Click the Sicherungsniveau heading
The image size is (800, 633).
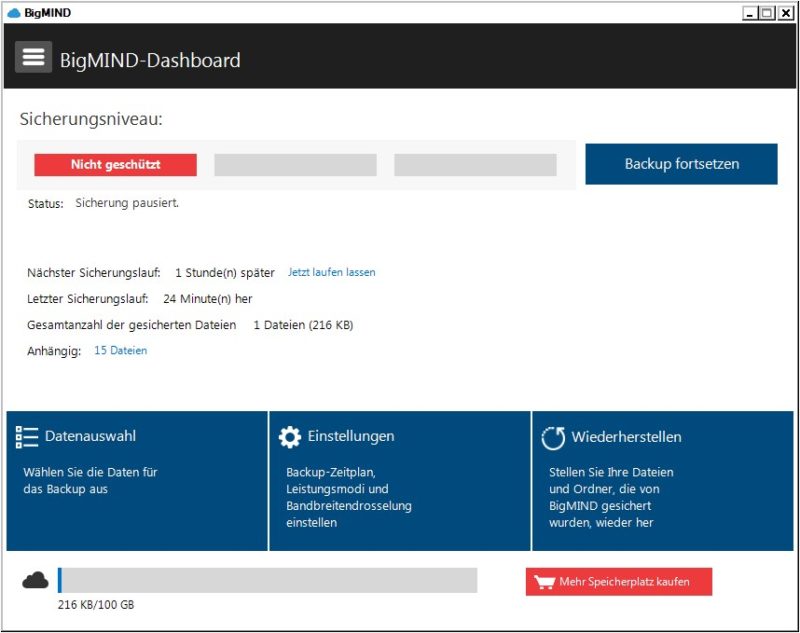(x=91, y=119)
